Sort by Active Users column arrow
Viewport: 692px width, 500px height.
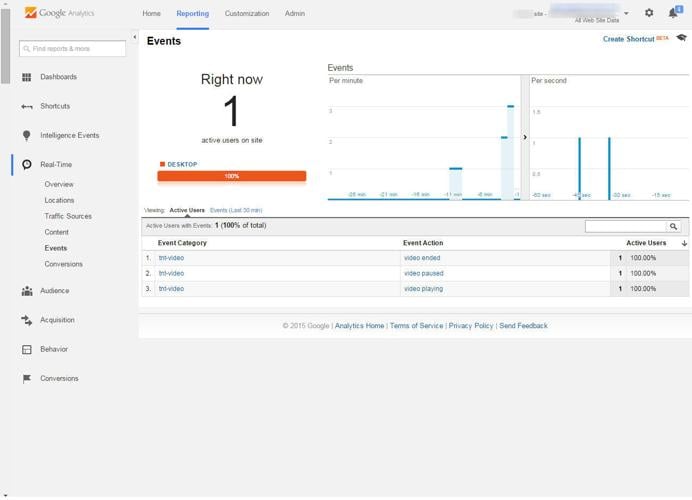[684, 243]
